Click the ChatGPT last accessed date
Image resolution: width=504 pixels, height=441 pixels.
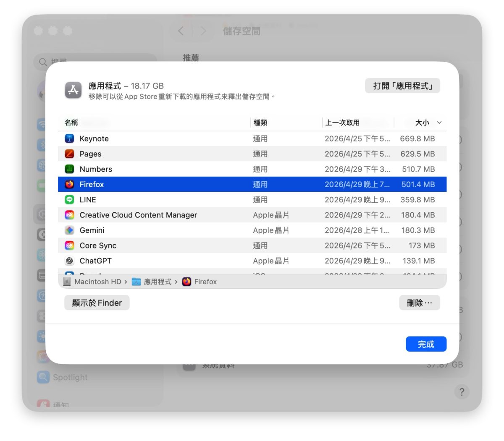(x=357, y=261)
